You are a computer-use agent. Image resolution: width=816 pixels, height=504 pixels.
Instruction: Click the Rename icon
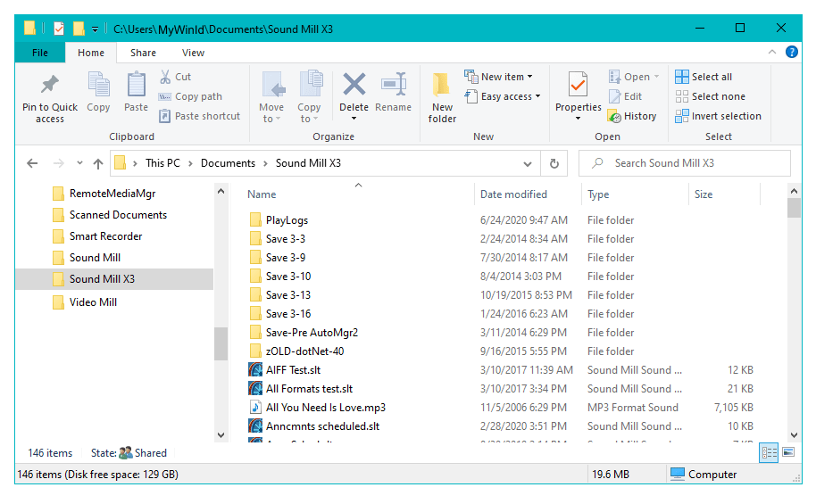click(394, 84)
